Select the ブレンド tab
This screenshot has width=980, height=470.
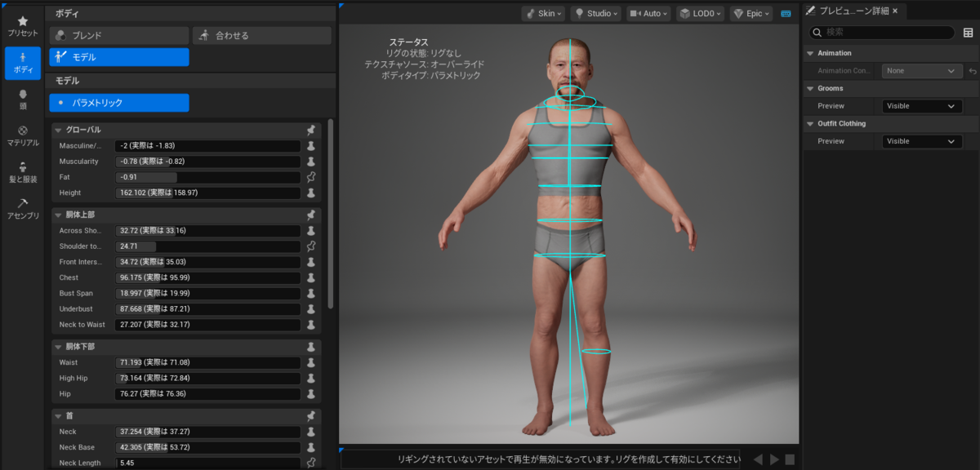tap(118, 36)
